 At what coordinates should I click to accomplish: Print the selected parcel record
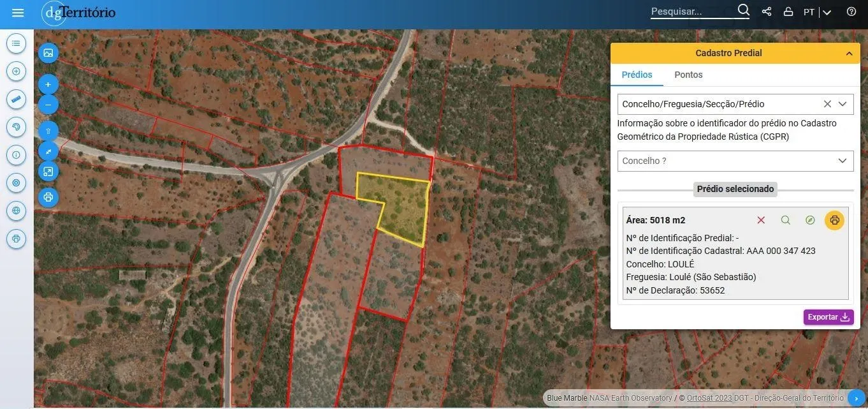[x=834, y=220]
